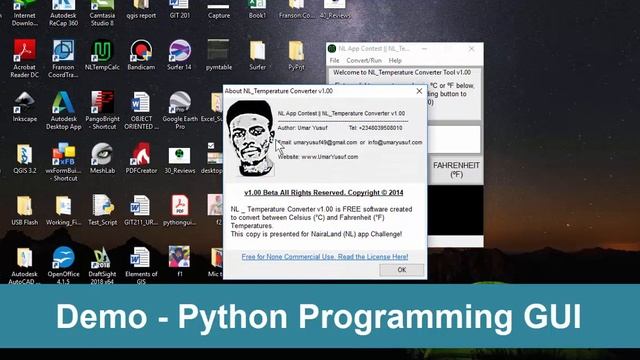Select the Bandicam desktop icon

click(x=141, y=55)
